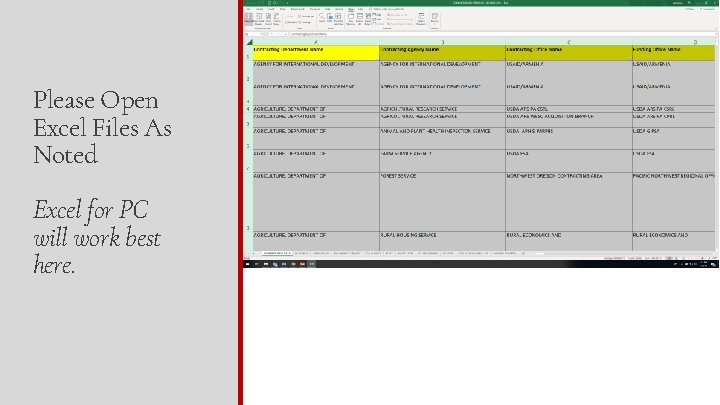
Task: Click in the formula bar
Action: coord(501,34)
